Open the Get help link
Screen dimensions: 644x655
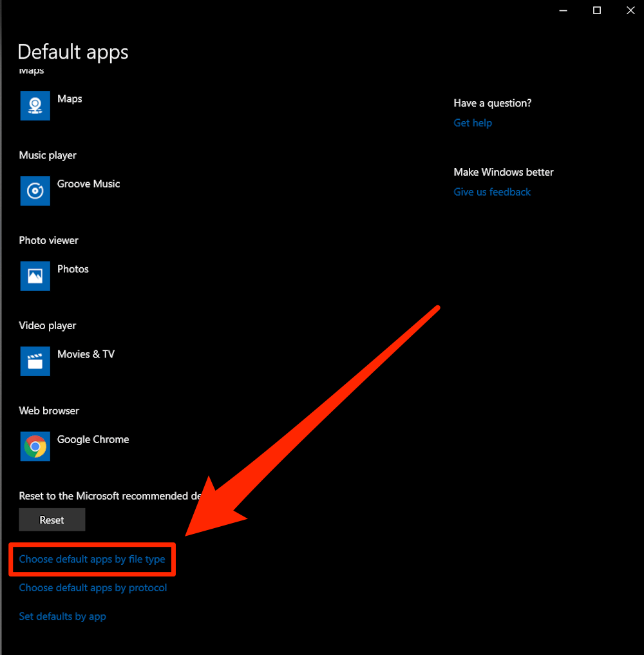click(473, 123)
